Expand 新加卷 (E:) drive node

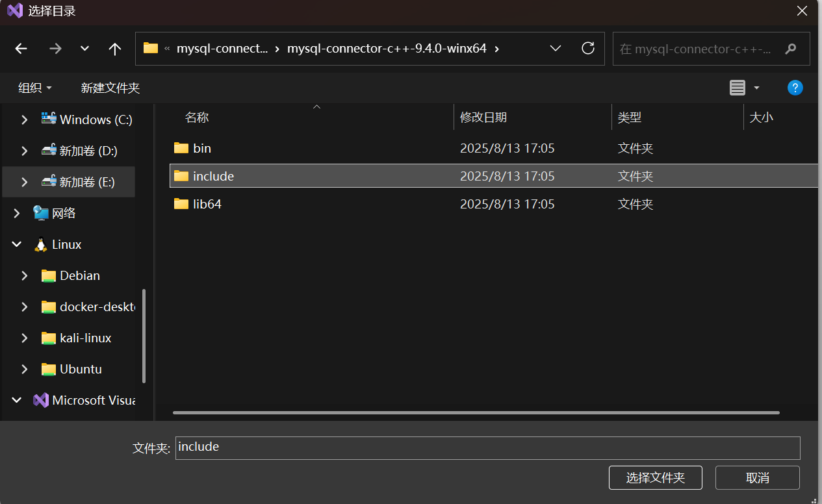click(x=25, y=182)
